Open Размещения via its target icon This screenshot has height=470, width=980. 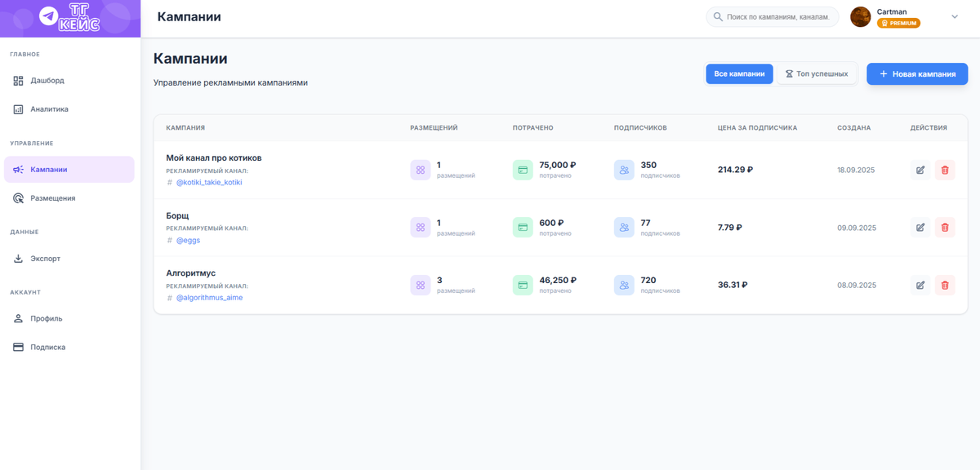(17, 197)
